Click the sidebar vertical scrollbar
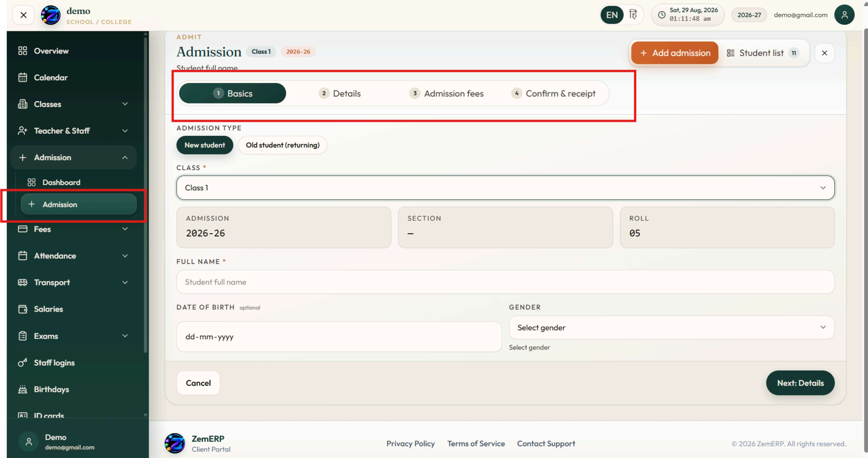The image size is (868, 458). tap(146, 195)
